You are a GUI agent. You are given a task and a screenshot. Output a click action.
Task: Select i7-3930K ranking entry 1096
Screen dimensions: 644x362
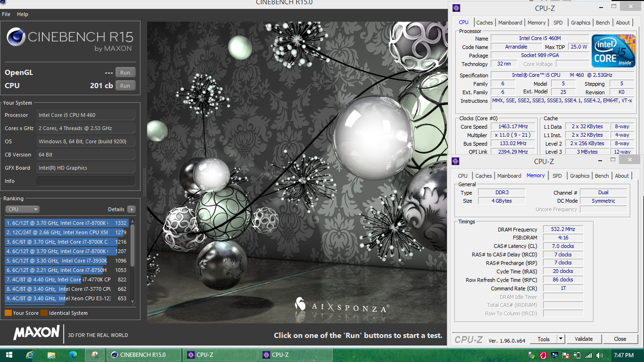67,261
